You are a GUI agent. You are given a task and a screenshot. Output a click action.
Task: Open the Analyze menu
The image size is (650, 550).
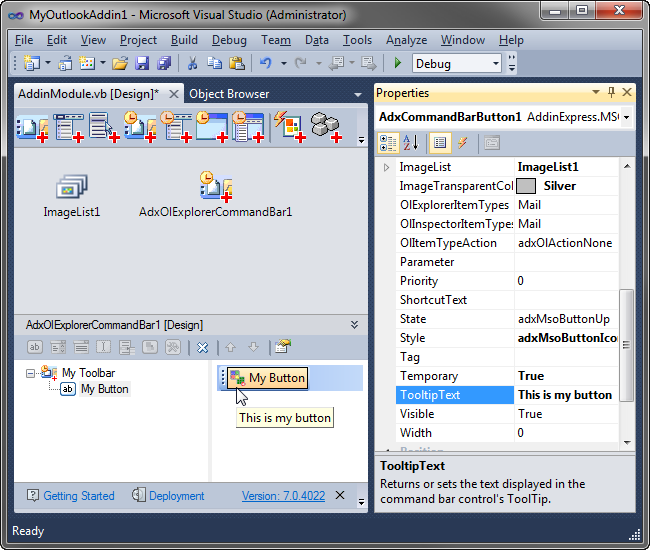click(x=407, y=40)
